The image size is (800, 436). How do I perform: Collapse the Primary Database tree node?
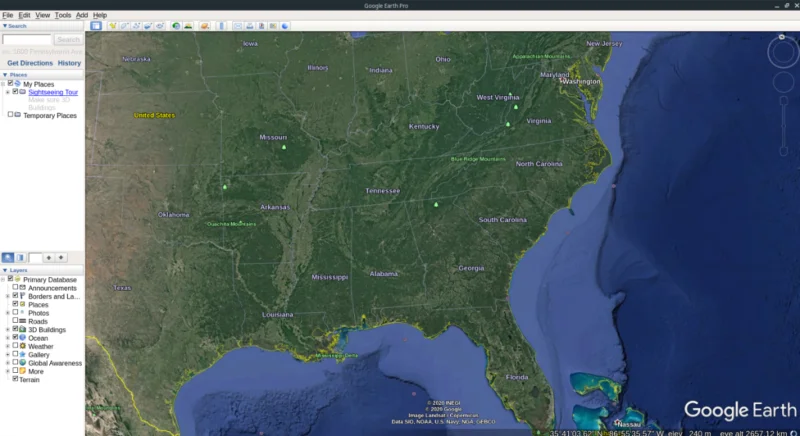click(x=3, y=279)
